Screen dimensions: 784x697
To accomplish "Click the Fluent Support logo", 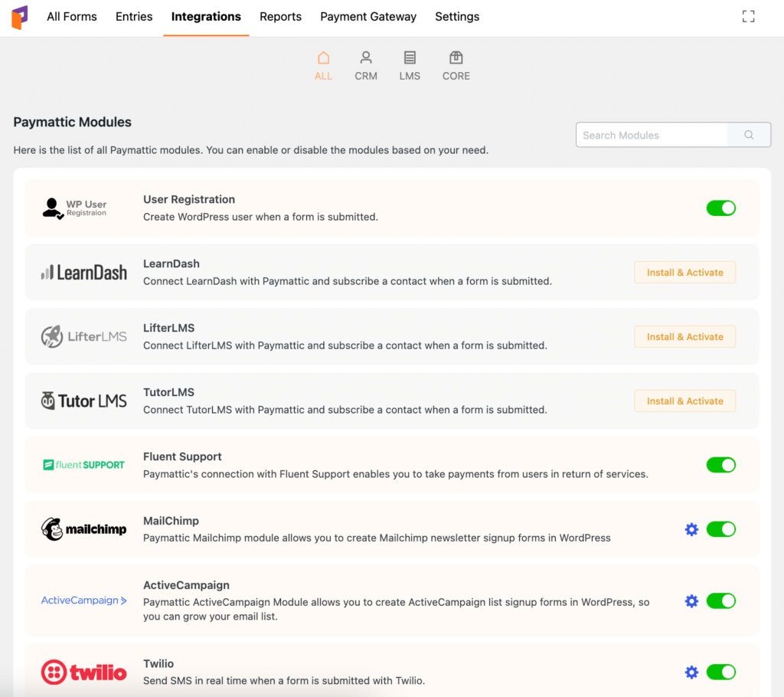I will pyautogui.click(x=84, y=465).
